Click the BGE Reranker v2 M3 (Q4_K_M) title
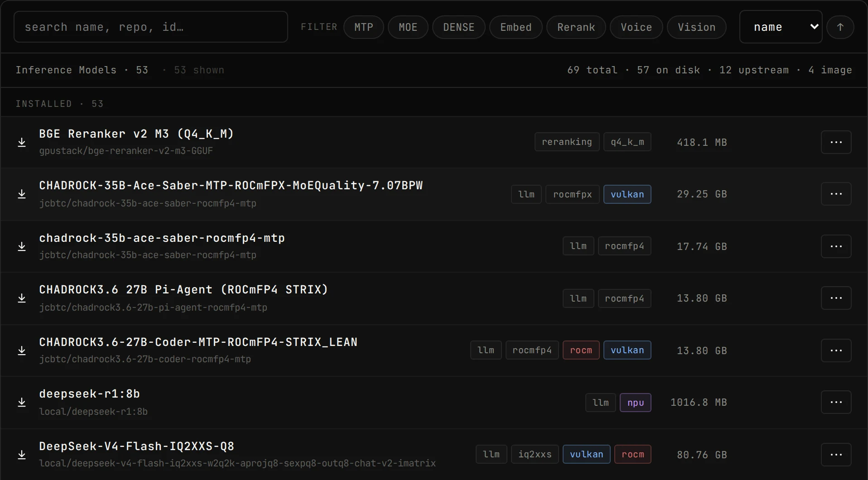The width and height of the screenshot is (868, 480). coord(136,134)
